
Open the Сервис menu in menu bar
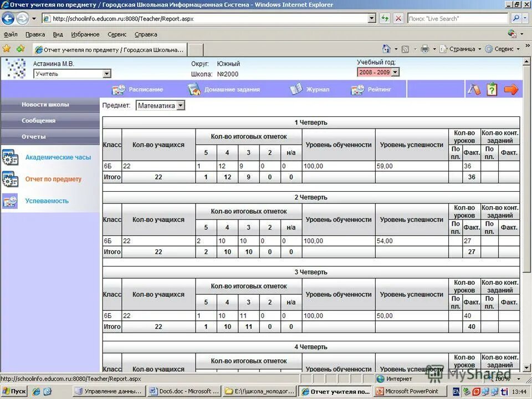(x=117, y=34)
